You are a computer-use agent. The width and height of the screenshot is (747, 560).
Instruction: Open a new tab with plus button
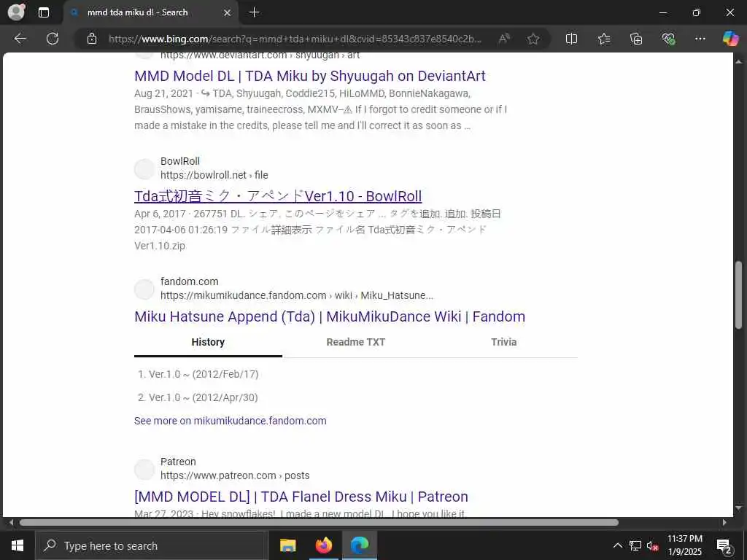[x=255, y=12]
